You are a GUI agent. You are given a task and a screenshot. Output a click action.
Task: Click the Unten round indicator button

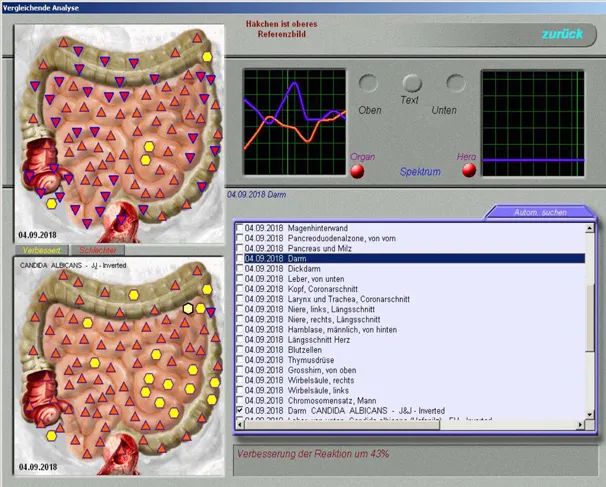456,84
